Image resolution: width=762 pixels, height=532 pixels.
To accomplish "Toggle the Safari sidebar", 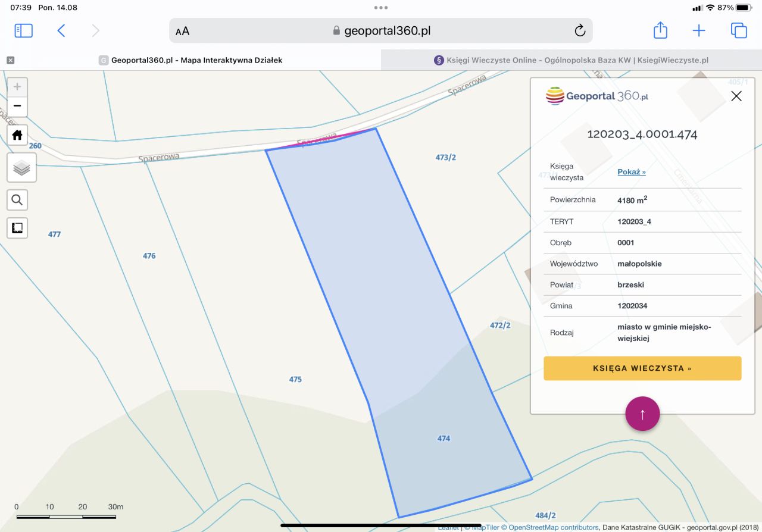I will pos(23,31).
